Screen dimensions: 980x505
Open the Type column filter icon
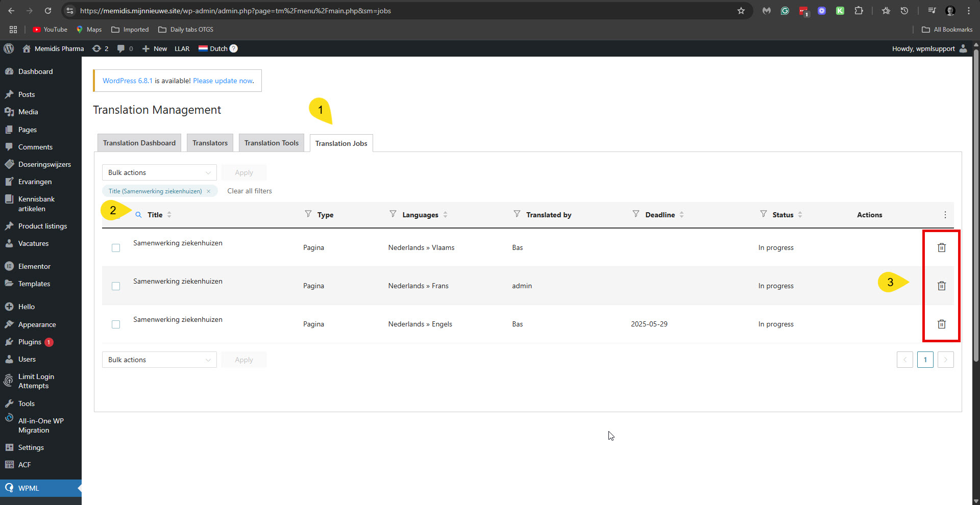click(x=308, y=214)
